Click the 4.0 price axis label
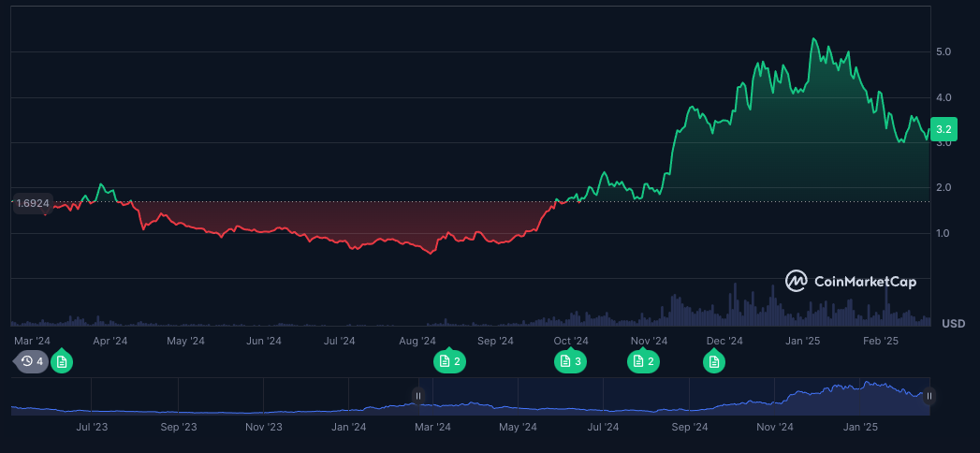The width and height of the screenshot is (980, 453). [943, 97]
